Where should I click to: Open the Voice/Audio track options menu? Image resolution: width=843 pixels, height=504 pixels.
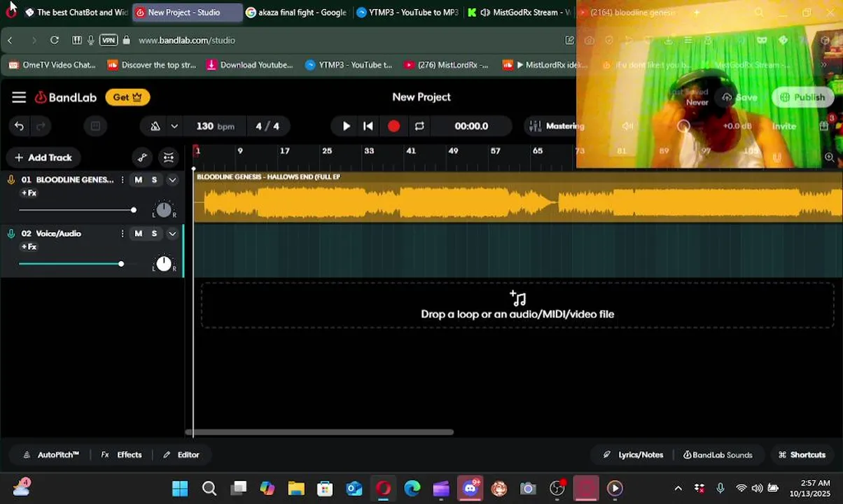tap(123, 234)
